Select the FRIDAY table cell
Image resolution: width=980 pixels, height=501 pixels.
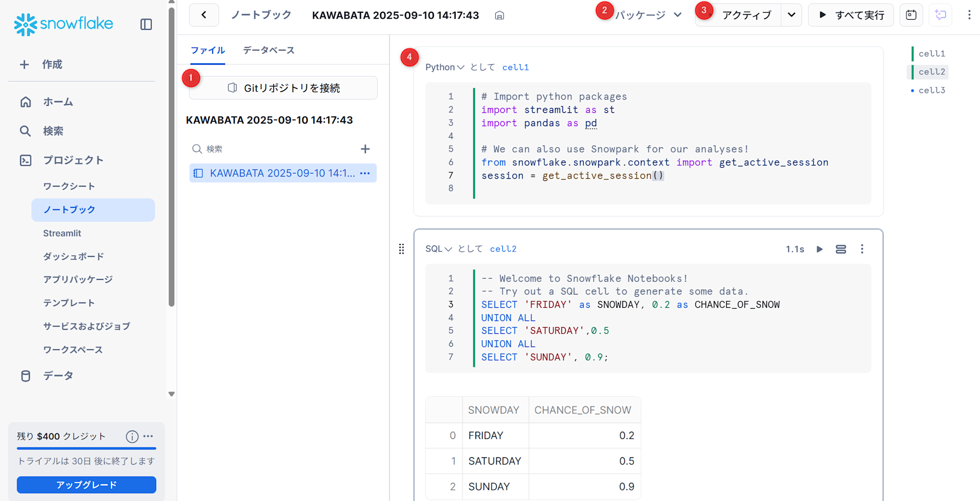tap(495, 435)
